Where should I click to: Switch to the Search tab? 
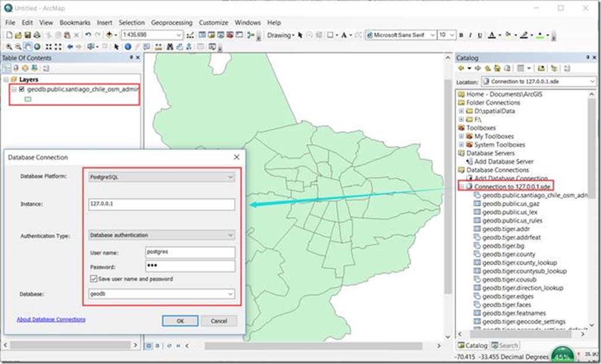pos(505,345)
